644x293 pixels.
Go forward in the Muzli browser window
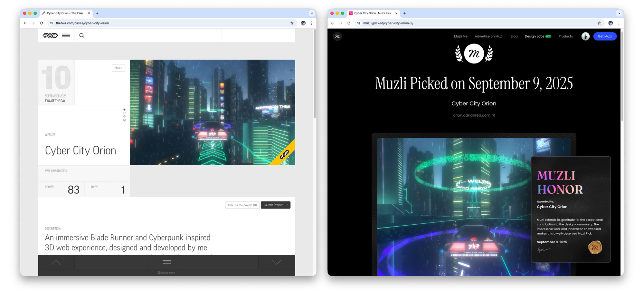pos(341,23)
